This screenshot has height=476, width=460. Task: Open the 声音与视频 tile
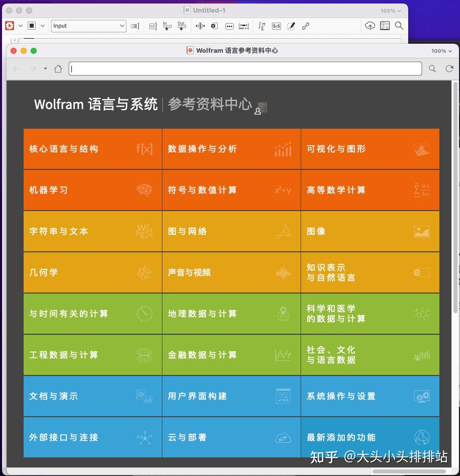231,272
